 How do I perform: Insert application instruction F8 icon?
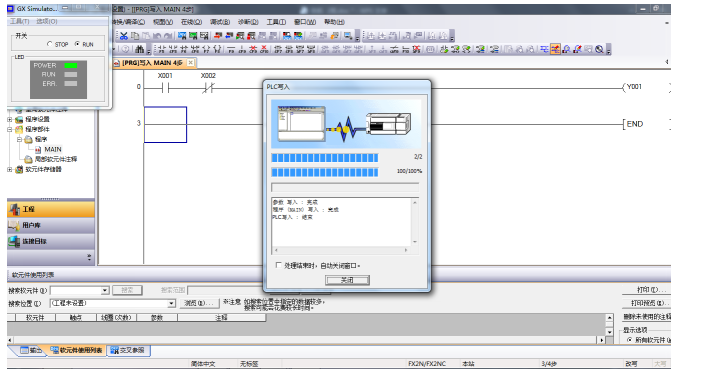[x=217, y=49]
